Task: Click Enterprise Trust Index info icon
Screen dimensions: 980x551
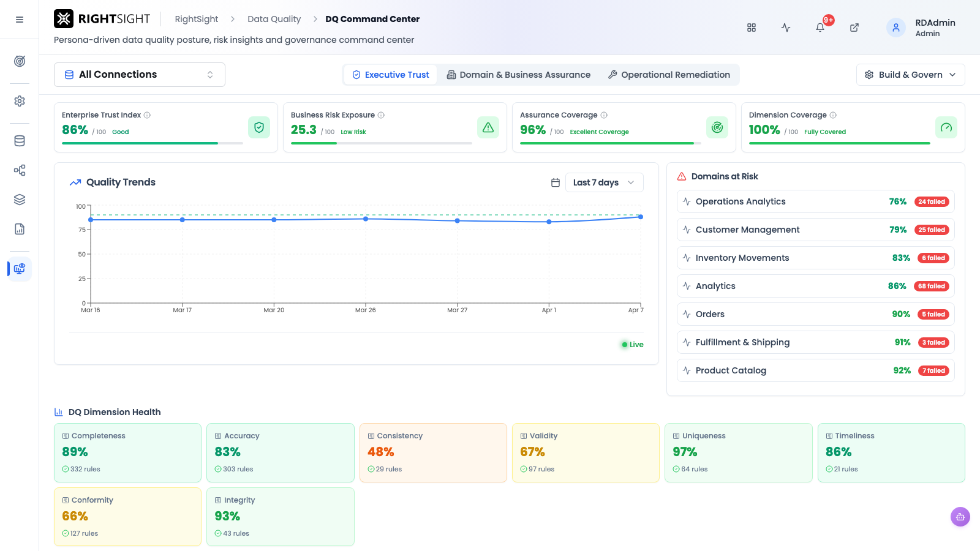Action: click(147, 115)
